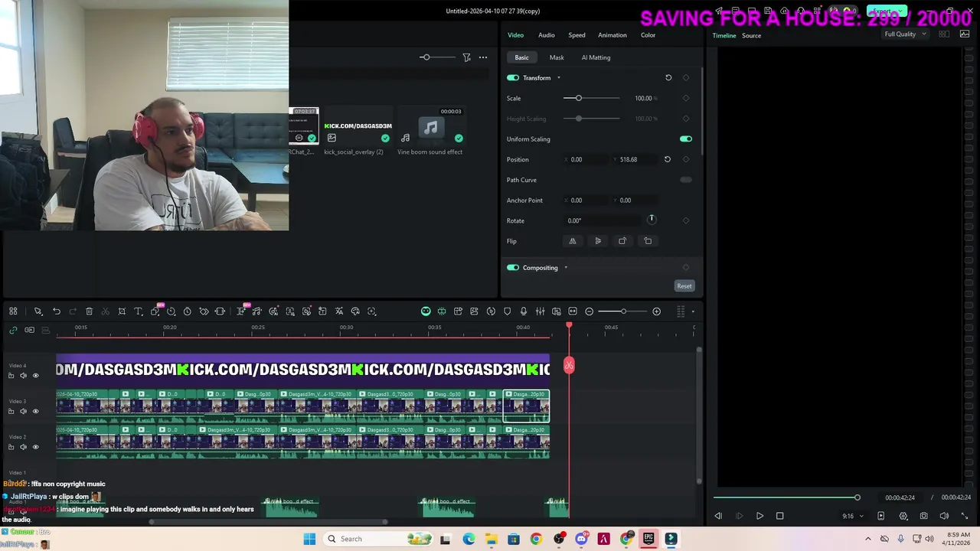Click the preview volume speaker icon
The image size is (980, 551).
click(944, 516)
